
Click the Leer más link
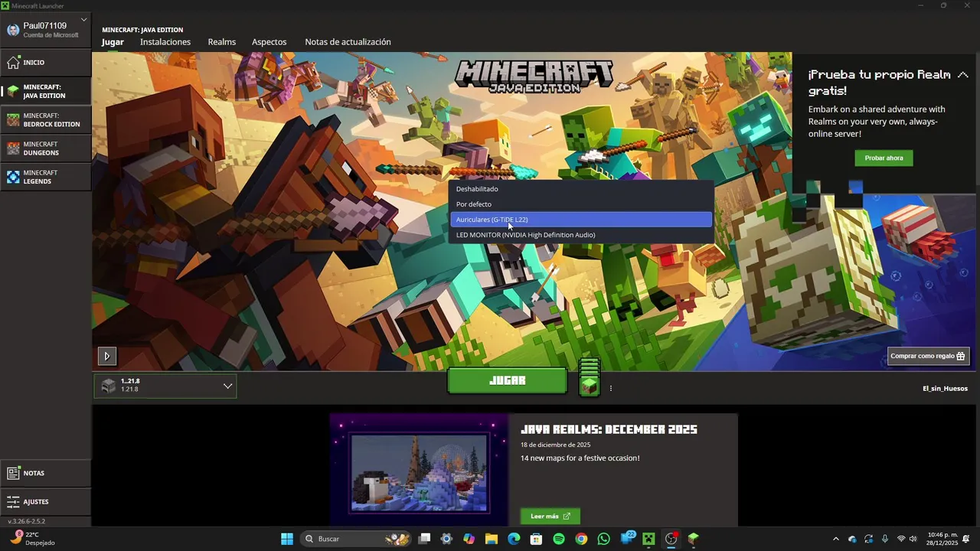coord(550,517)
